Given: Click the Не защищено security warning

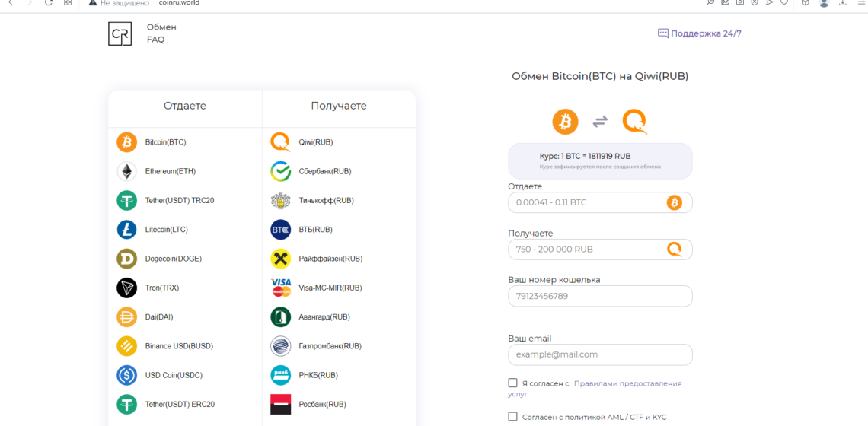Looking at the screenshot, I should point(119,2).
